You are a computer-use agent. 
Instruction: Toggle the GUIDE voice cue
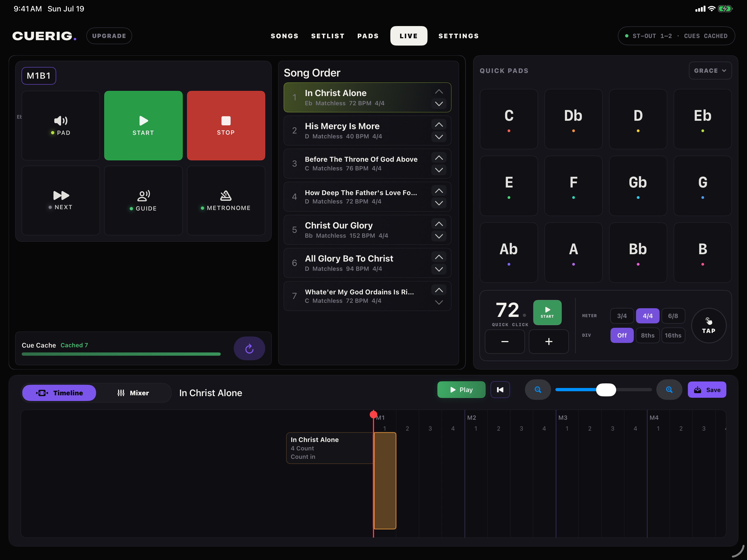pos(143,200)
